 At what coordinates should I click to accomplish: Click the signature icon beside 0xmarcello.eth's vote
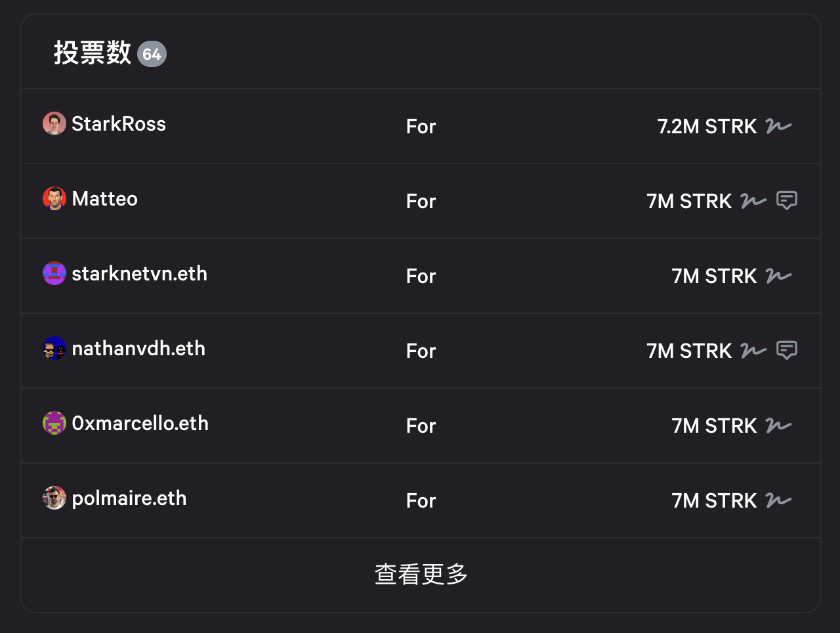[x=779, y=426]
